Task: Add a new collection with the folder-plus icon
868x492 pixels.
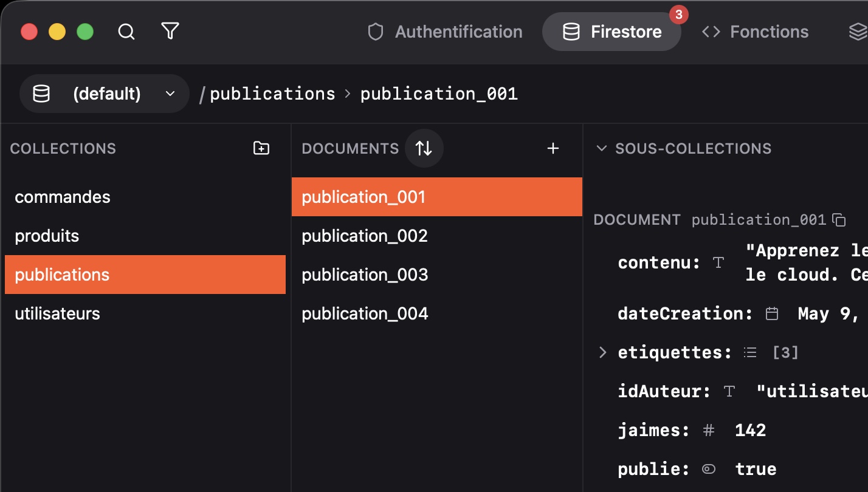Action: 261,148
